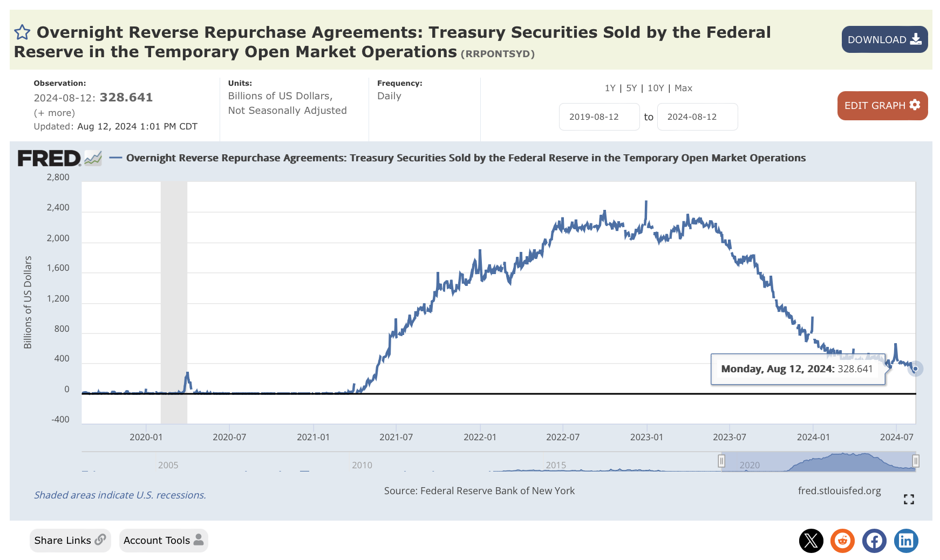This screenshot has height=560, width=940.
Task: Select the 1Y date range
Action: [610, 88]
